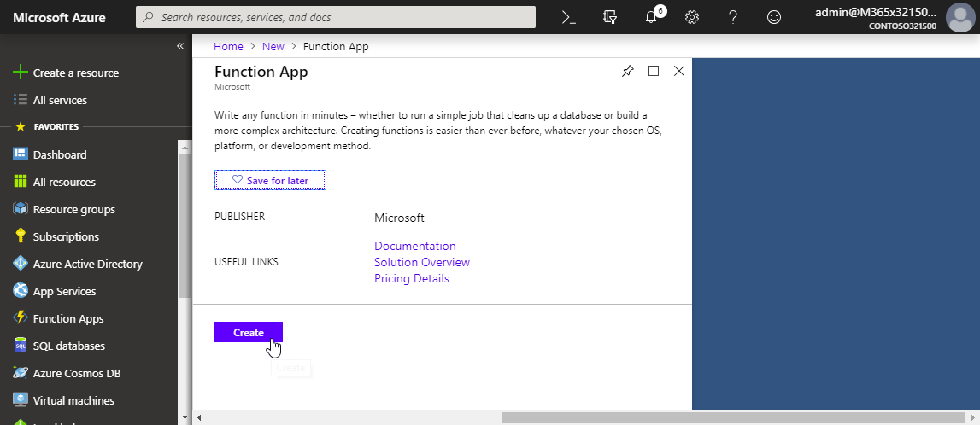
Task: Click the sidebar vertical scrollbar thumb
Action: tap(184, 224)
